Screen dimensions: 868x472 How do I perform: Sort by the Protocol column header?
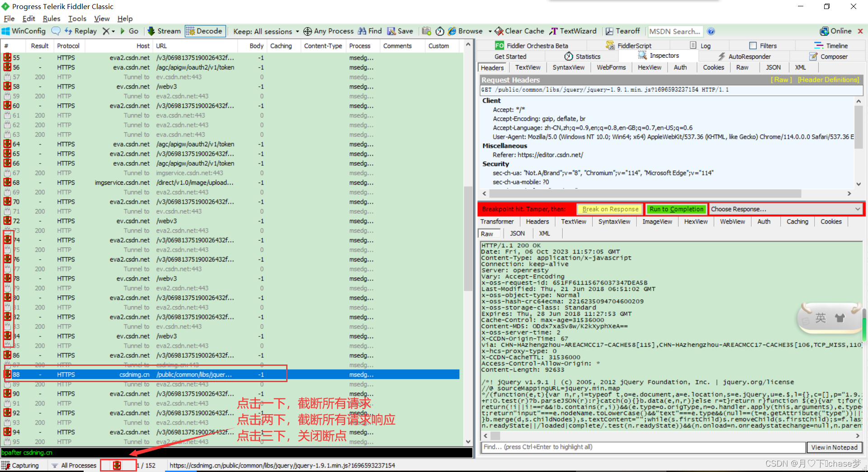coord(68,46)
